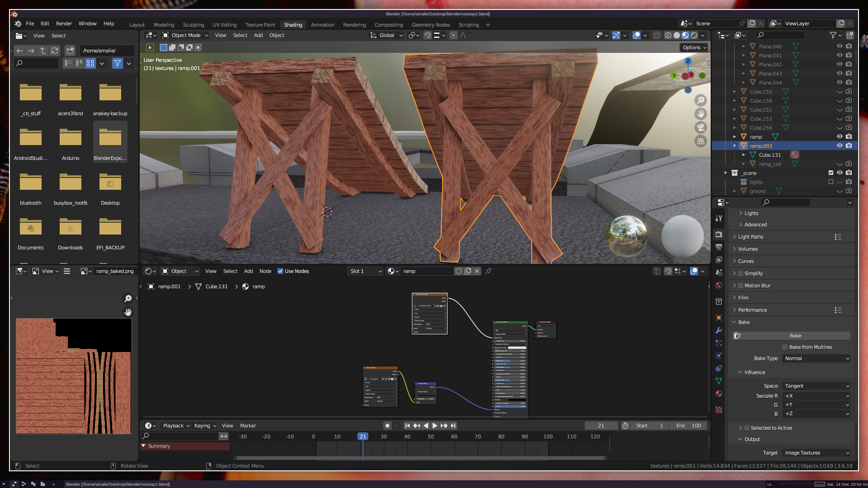Click the pan view hand icon in viewport
The height and width of the screenshot is (488, 868).
coord(701,114)
